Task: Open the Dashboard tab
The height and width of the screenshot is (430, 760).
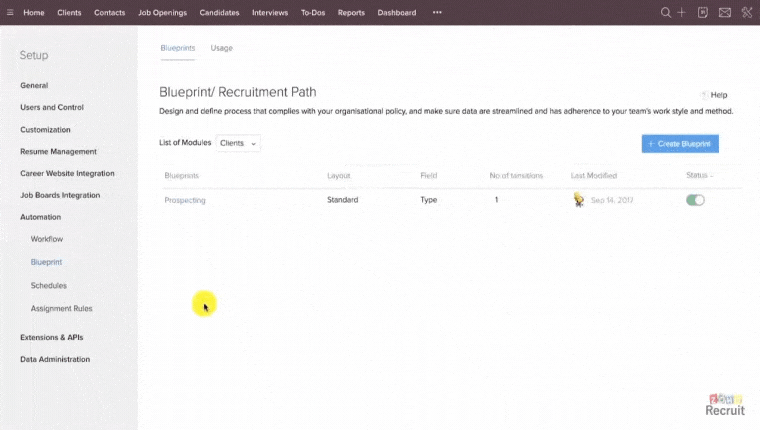Action: (x=397, y=13)
